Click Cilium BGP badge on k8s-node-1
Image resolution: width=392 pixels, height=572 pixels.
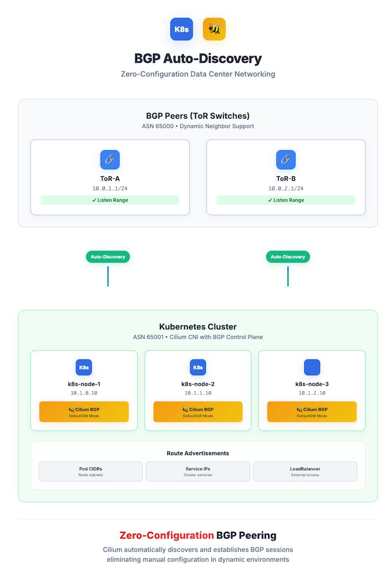84,412
